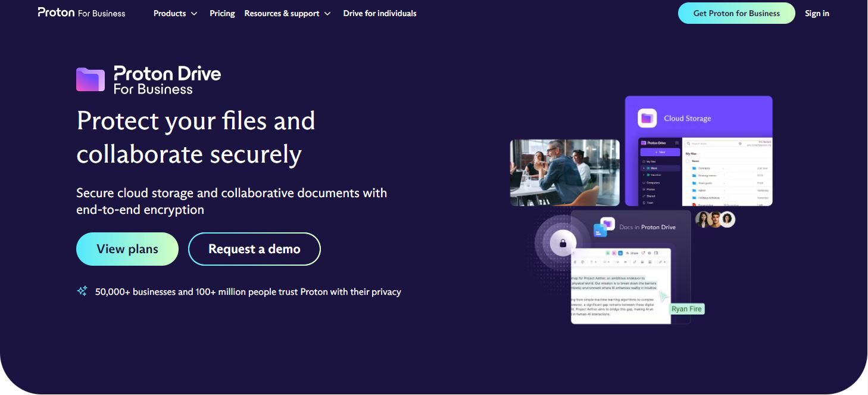Click the meeting photo thumbnail

click(565, 173)
